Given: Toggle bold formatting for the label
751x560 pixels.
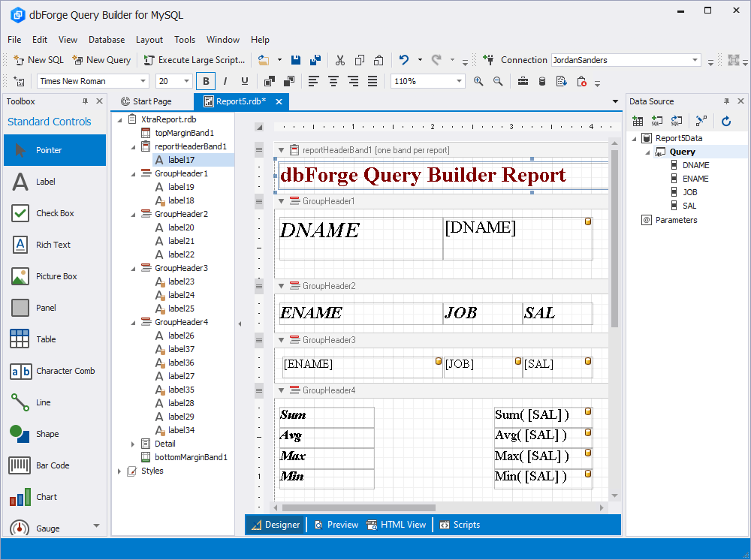Looking at the screenshot, I should [x=204, y=80].
